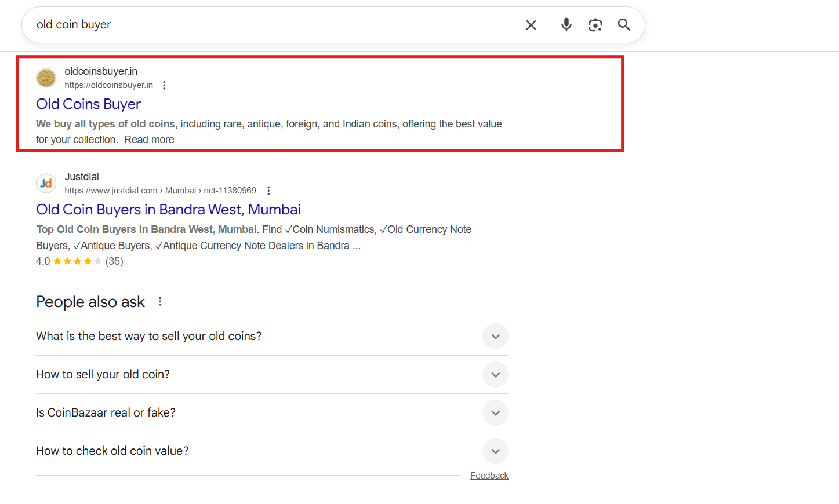
Task: Click the 'Read more' snippet link
Action: (x=149, y=140)
